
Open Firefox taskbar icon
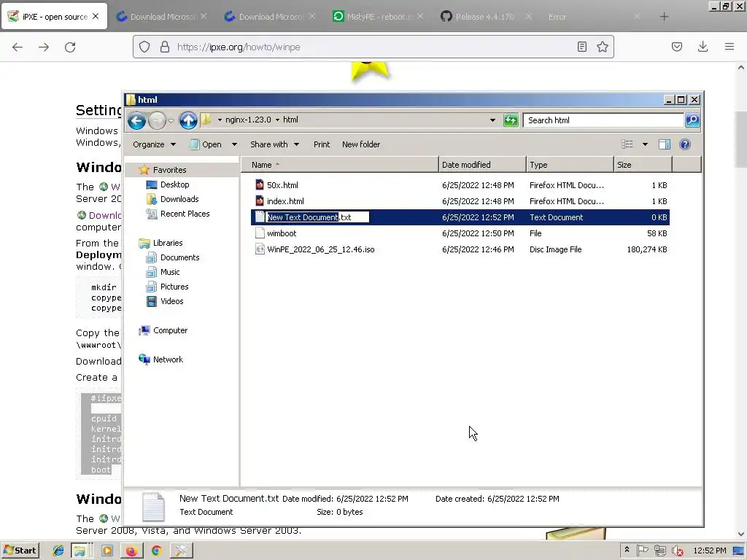tap(131, 551)
